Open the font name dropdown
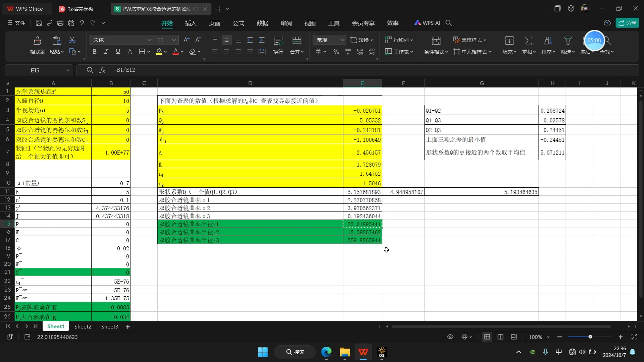Image resolution: width=644 pixels, height=362 pixels. point(149,40)
